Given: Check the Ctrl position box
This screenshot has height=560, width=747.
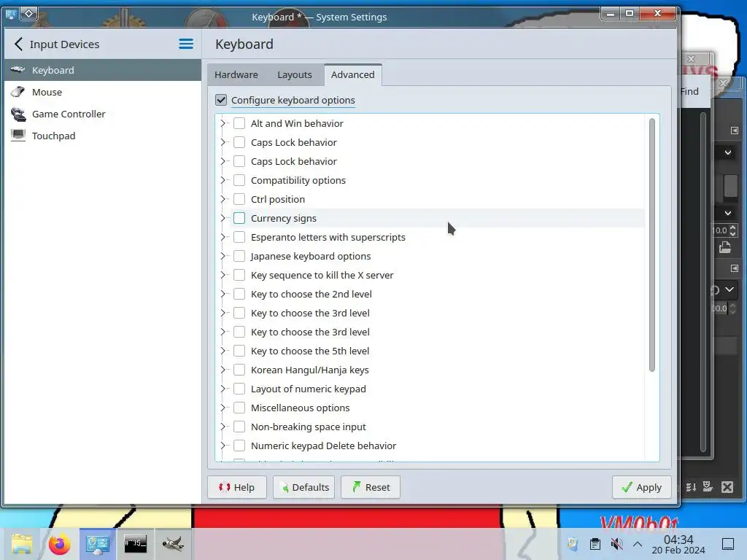Looking at the screenshot, I should pyautogui.click(x=239, y=199).
